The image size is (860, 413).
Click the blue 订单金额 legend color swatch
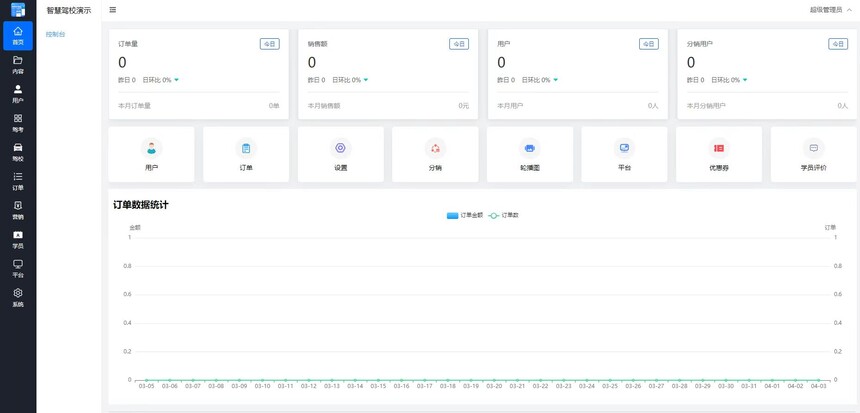coord(452,215)
